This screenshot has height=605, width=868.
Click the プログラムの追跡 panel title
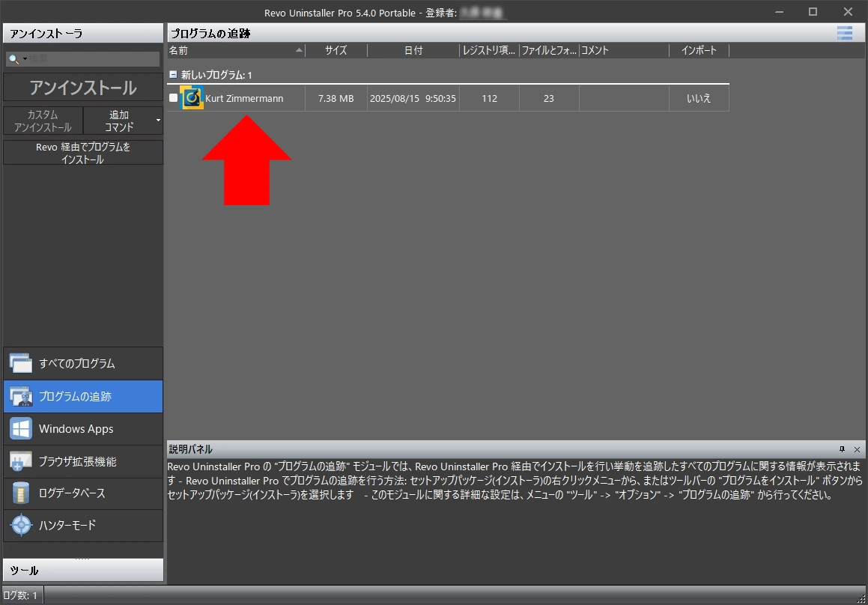210,33
